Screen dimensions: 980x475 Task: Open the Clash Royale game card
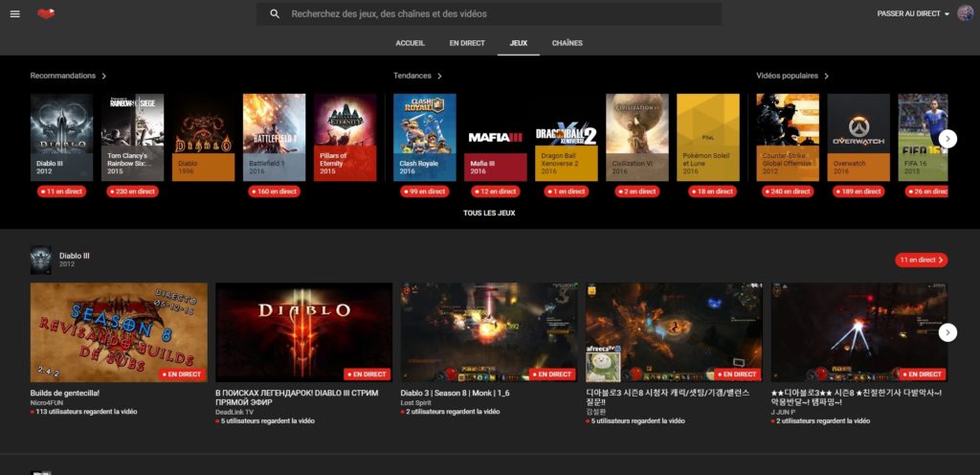tap(425, 137)
